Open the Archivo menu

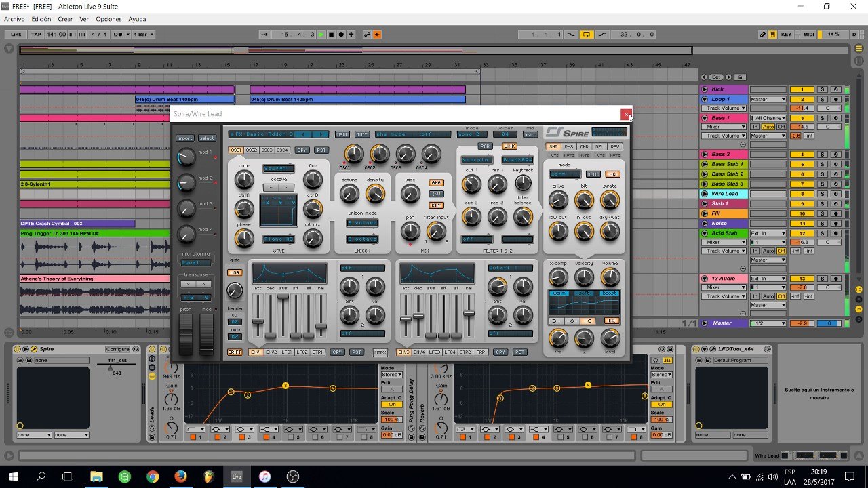(14, 19)
